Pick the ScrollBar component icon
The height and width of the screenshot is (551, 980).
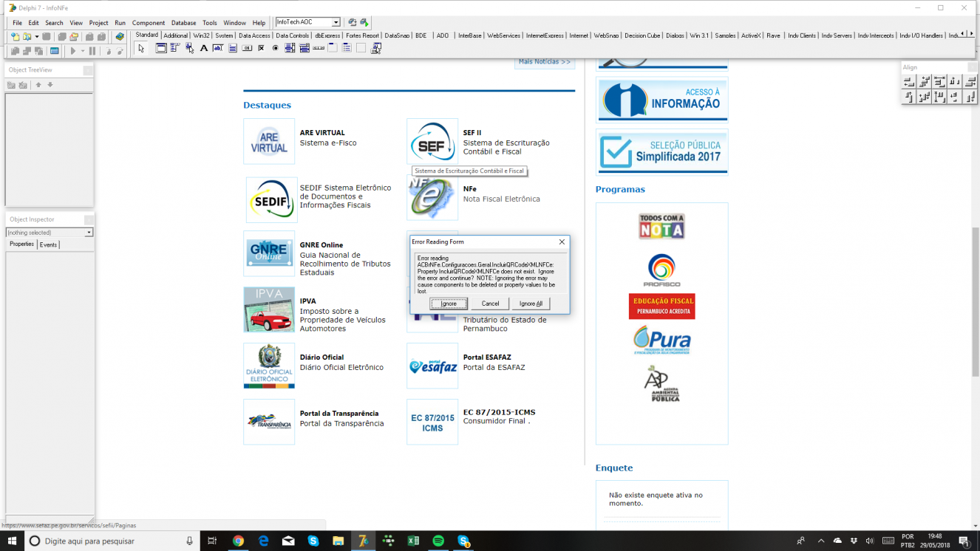tap(319, 49)
